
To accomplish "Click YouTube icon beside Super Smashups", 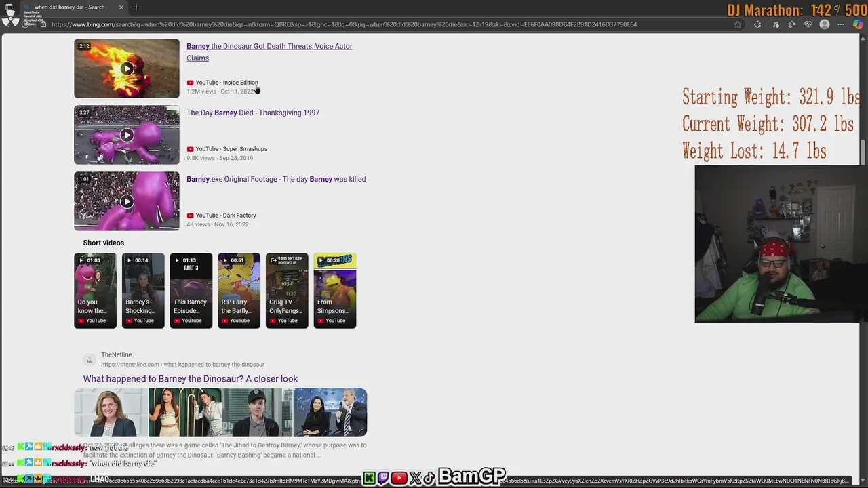I will click(190, 149).
